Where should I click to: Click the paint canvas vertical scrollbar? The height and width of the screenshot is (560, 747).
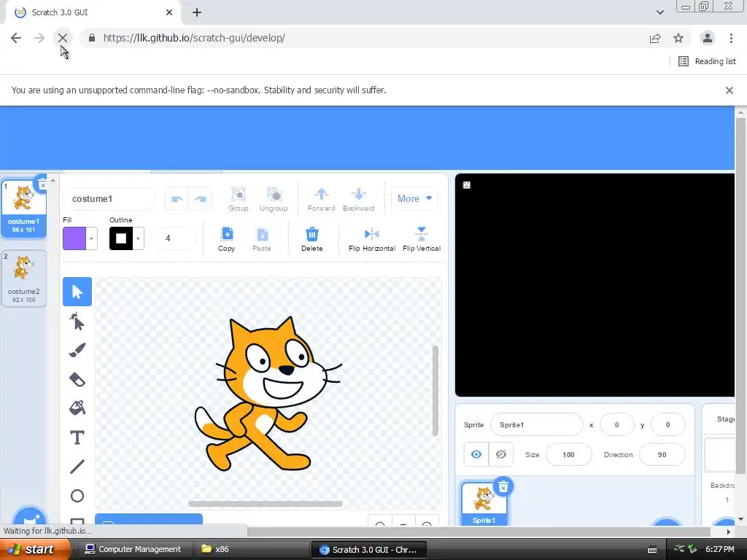(x=435, y=391)
